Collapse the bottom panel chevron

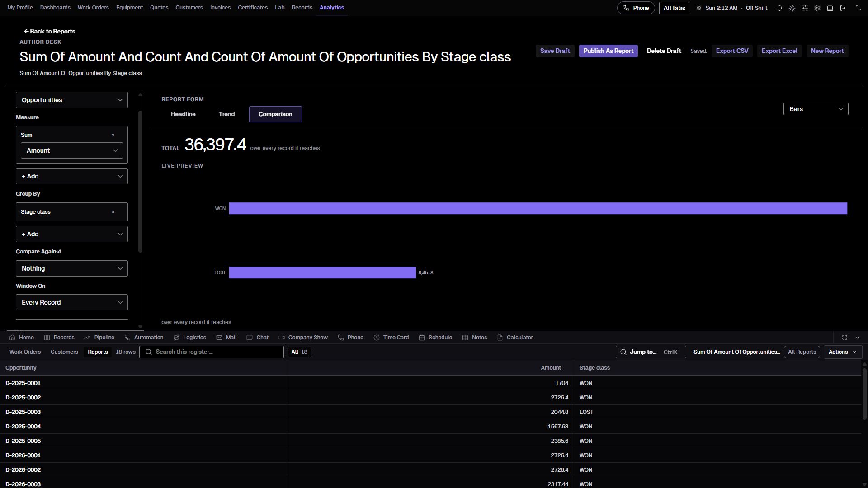(857, 338)
